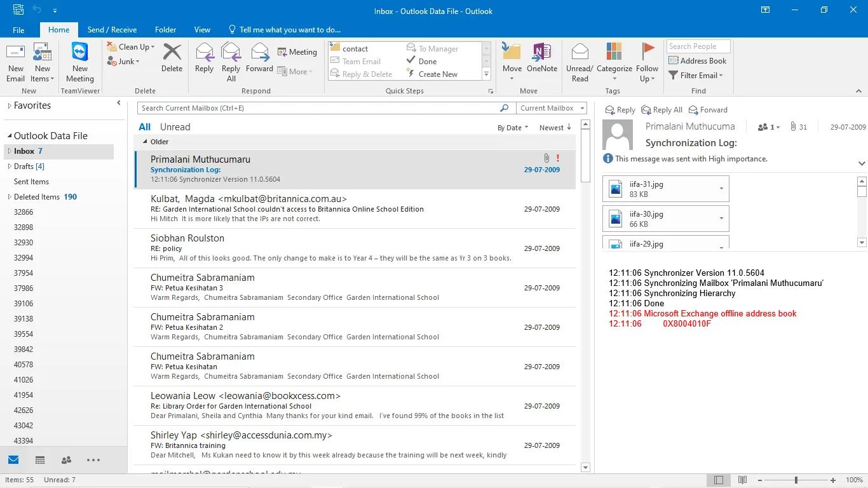Open the Move folder menu
This screenshot has width=868, height=488.
[x=512, y=63]
